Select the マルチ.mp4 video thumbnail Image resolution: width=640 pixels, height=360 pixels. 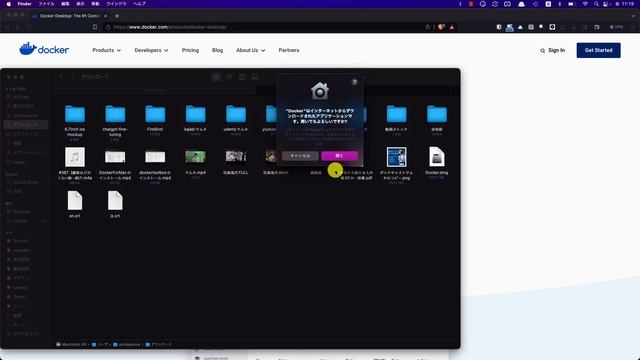coord(196,157)
